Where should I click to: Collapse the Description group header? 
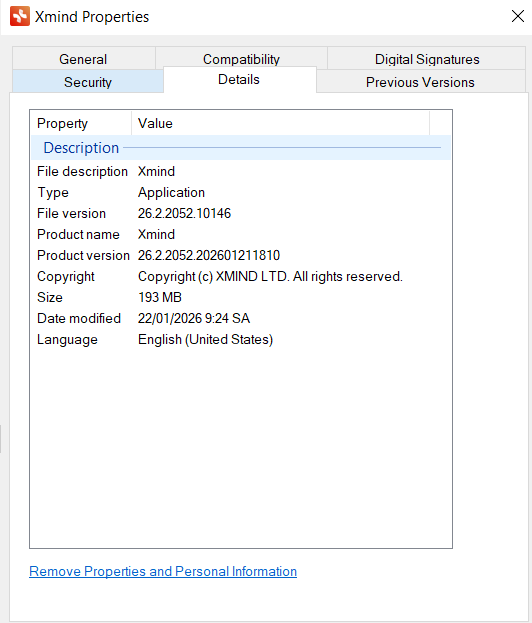pyautogui.click(x=241, y=148)
